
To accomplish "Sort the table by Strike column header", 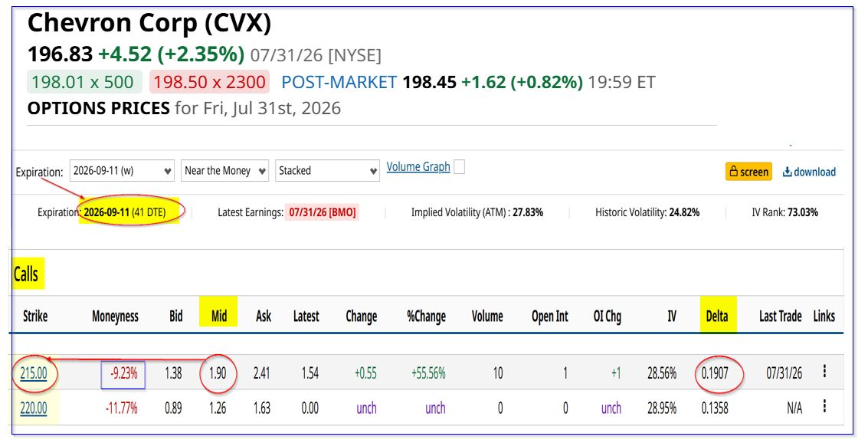I will (35, 317).
